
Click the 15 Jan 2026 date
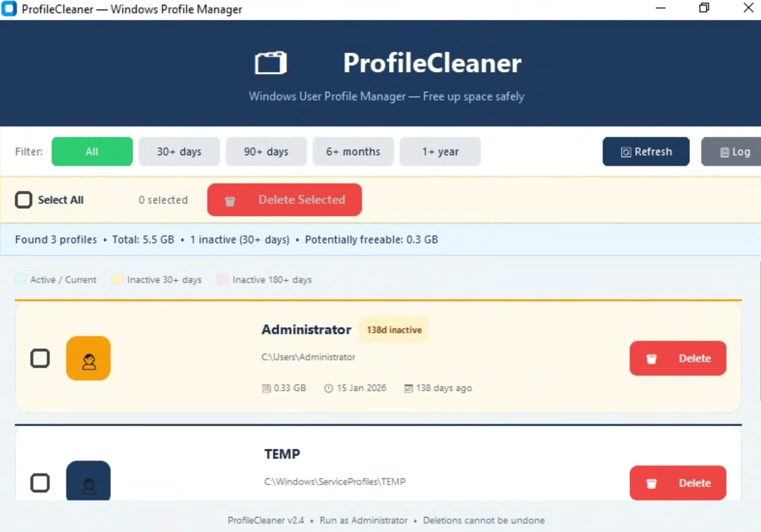pyautogui.click(x=361, y=388)
